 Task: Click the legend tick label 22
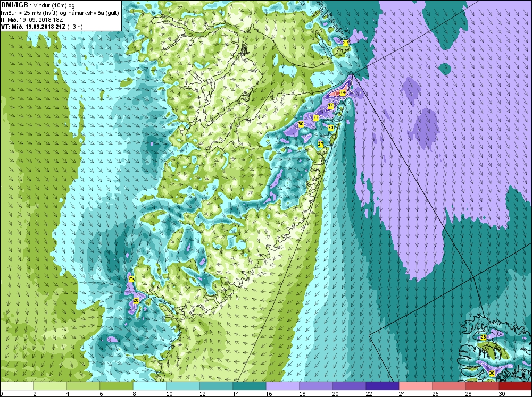coord(369,394)
